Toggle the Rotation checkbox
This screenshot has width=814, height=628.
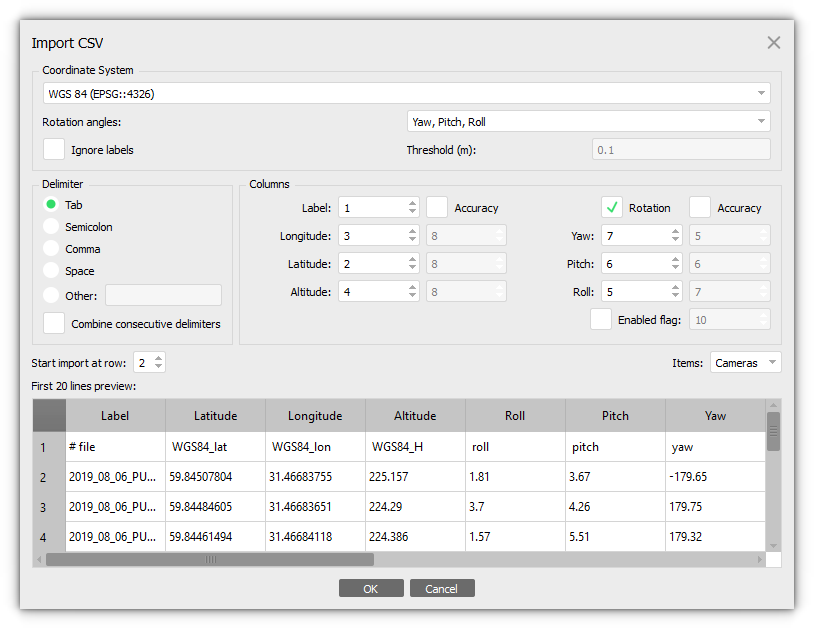point(612,208)
